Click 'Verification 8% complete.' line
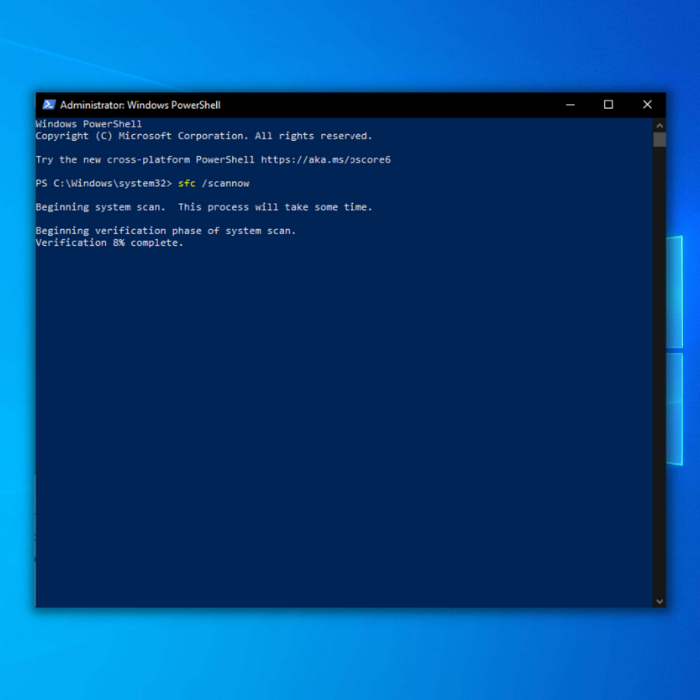This screenshot has width=700, height=700. click(109, 243)
